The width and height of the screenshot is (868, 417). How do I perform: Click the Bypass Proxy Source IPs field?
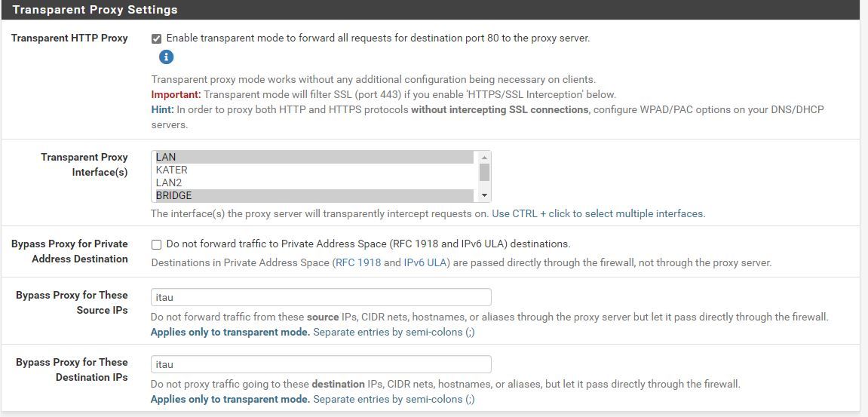(321, 297)
